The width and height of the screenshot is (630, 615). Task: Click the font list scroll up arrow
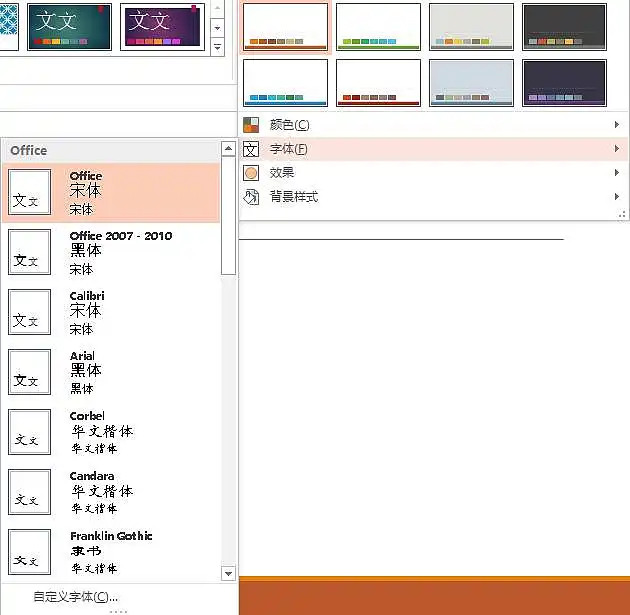pyautogui.click(x=228, y=149)
